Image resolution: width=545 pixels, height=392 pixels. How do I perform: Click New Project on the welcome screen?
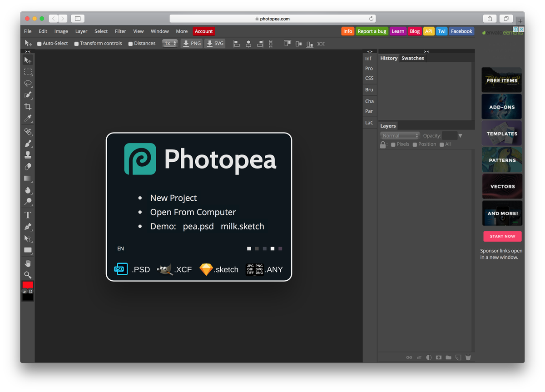173,198
